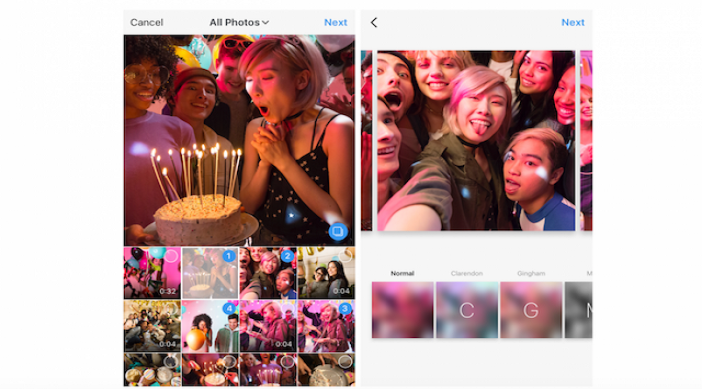This screenshot has width=702, height=389.
Task: Tap the multiple-select icon on the cake photo
Action: 338,231
